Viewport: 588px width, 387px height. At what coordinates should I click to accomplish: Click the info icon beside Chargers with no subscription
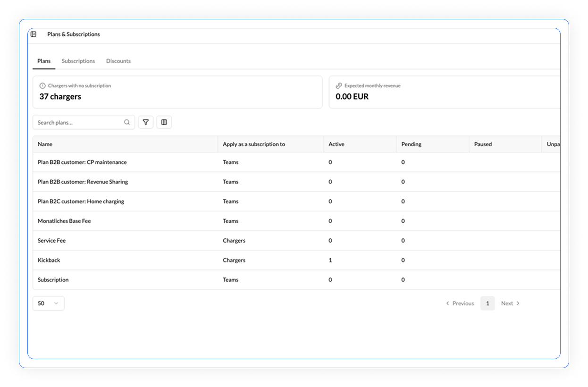coord(42,86)
